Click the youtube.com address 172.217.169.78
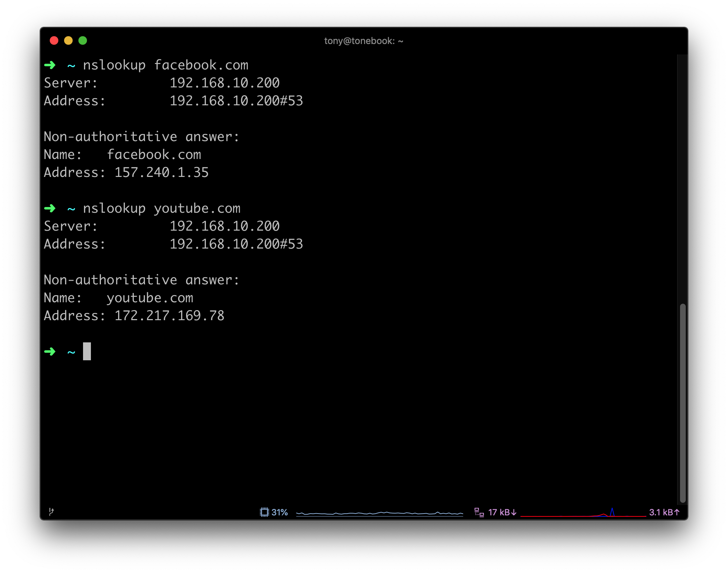The width and height of the screenshot is (728, 573). tap(169, 316)
